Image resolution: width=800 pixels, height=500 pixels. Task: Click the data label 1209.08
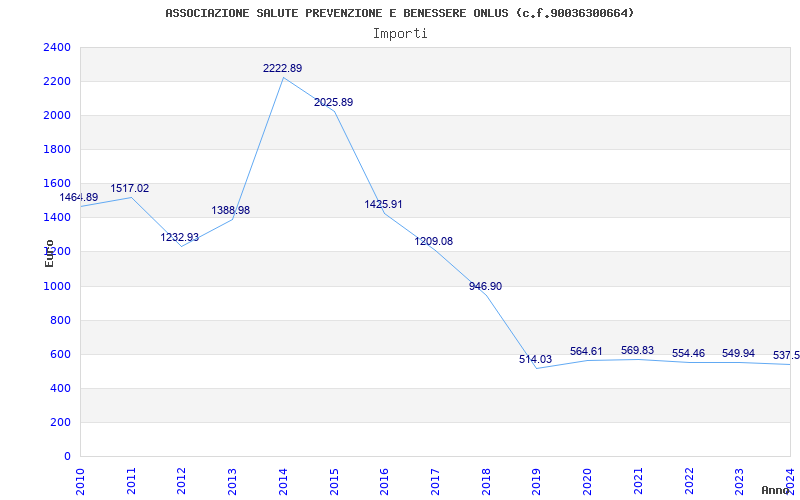(434, 242)
